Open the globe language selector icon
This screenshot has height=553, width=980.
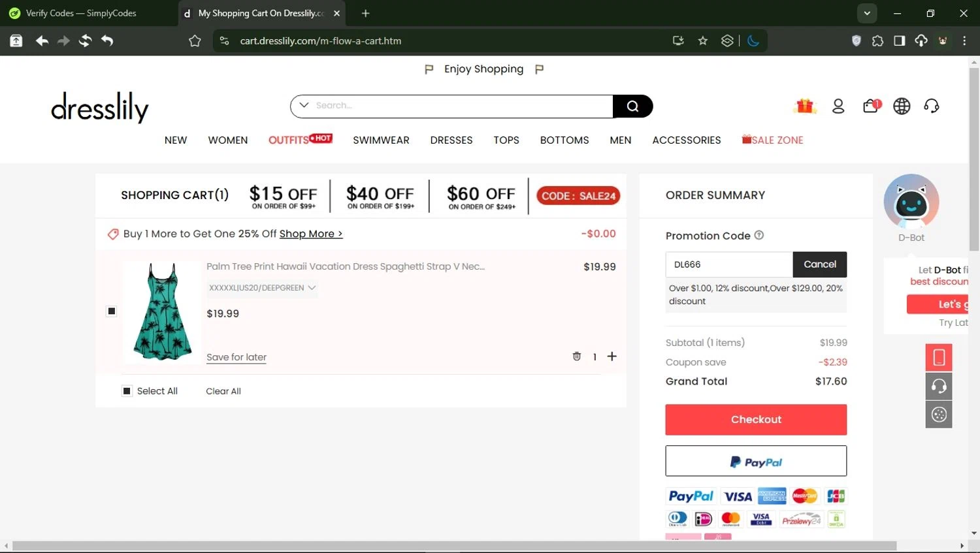tap(902, 106)
